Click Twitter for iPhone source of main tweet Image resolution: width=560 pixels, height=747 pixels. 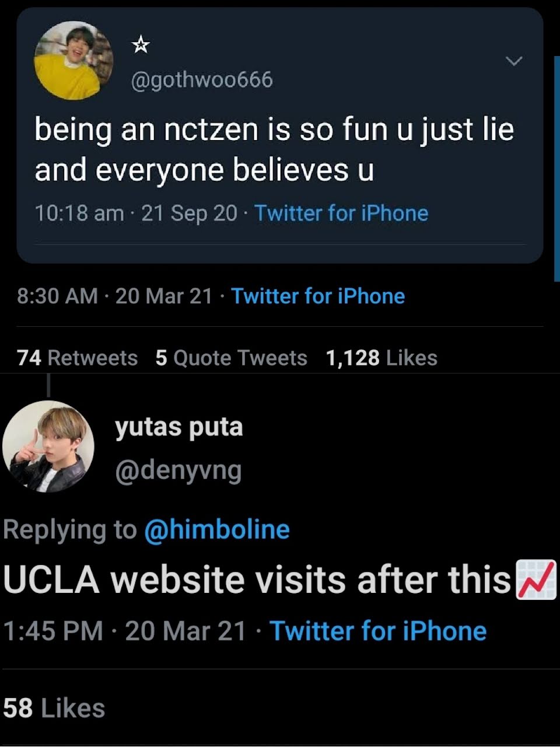coord(318,296)
